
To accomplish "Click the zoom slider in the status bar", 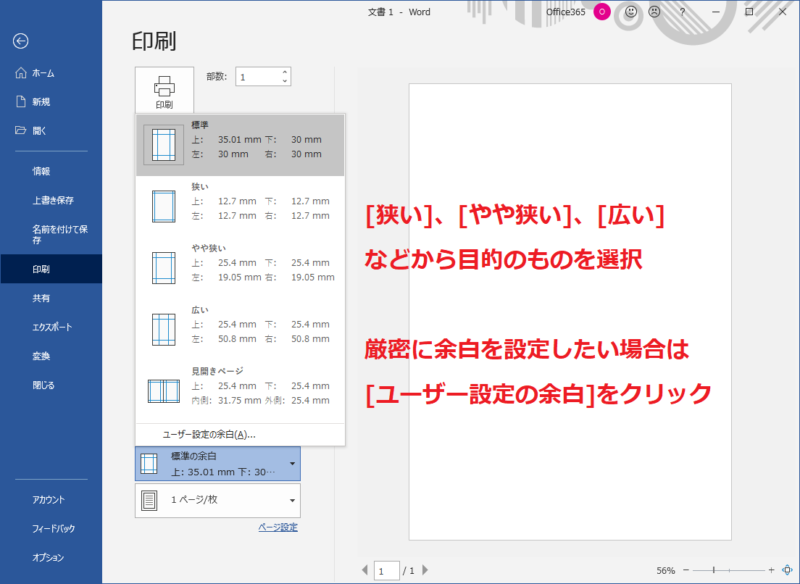I will (x=729, y=570).
